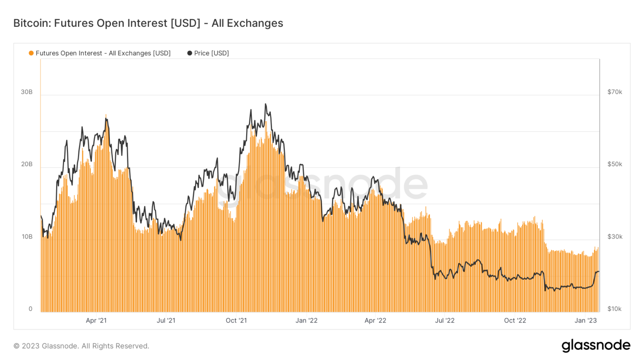
Task: Click the Oct '21 x-axis label
Action: (236, 321)
